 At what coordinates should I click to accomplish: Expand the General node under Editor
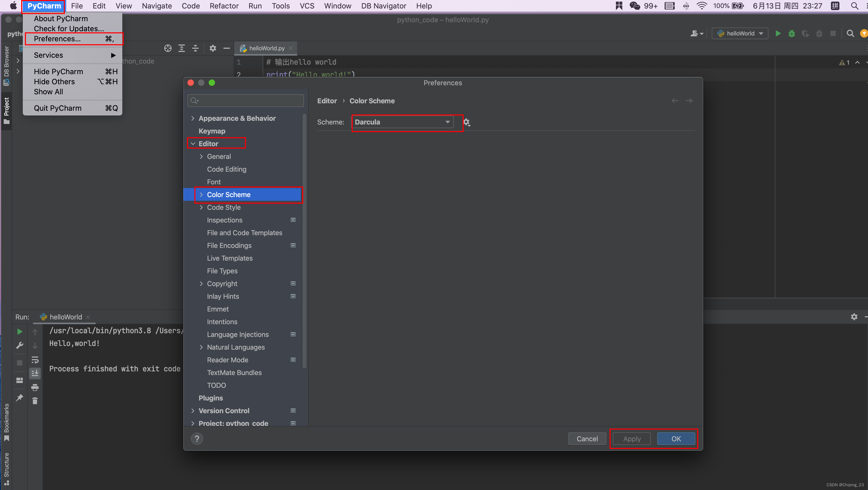coord(201,156)
